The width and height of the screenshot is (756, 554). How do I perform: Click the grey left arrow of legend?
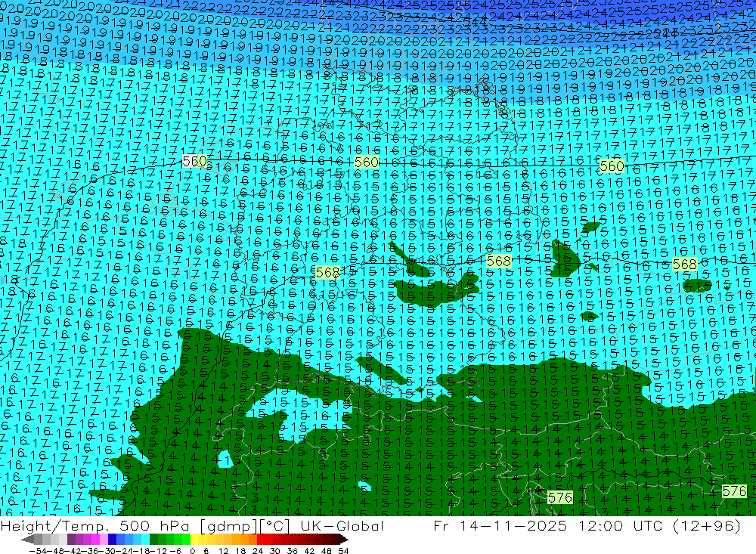point(27,540)
